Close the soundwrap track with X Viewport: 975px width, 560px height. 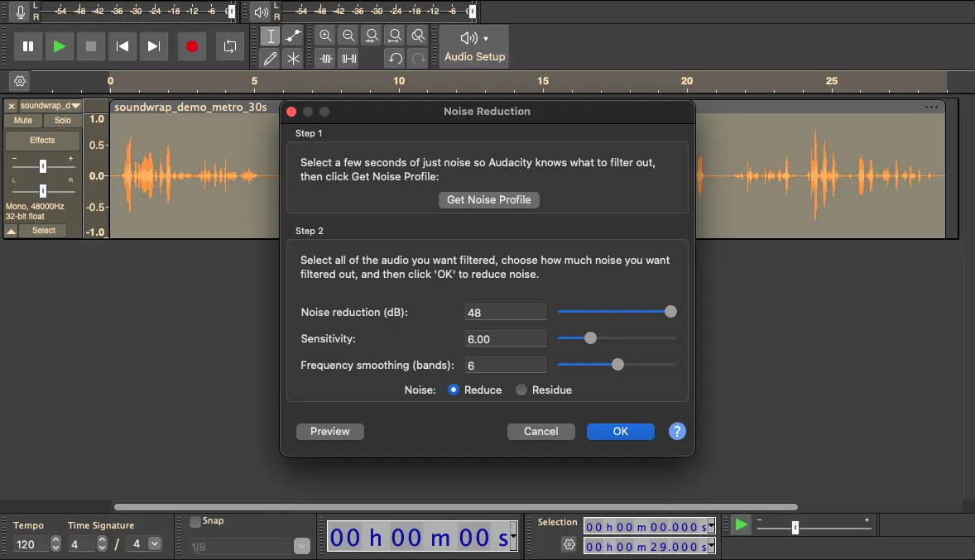pos(12,106)
